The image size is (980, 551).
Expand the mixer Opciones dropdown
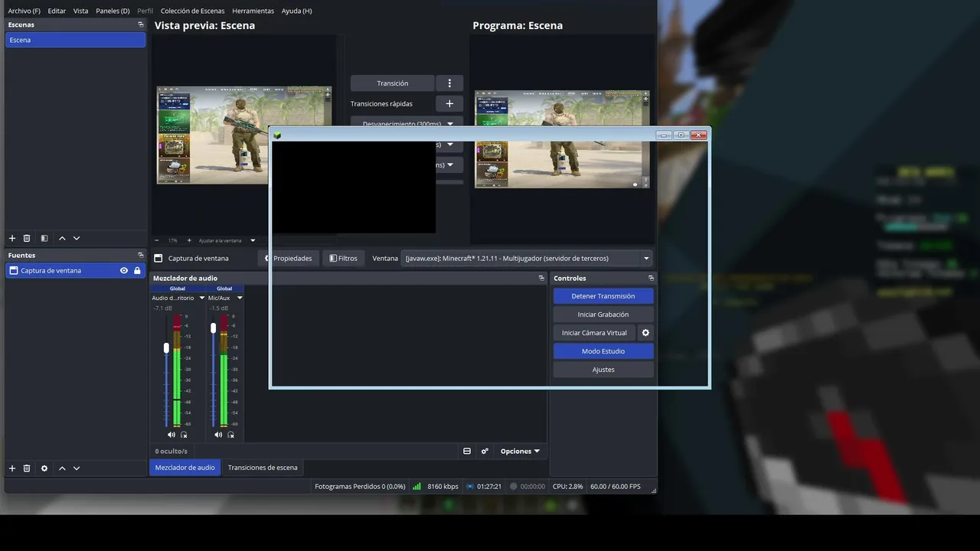pyautogui.click(x=520, y=451)
